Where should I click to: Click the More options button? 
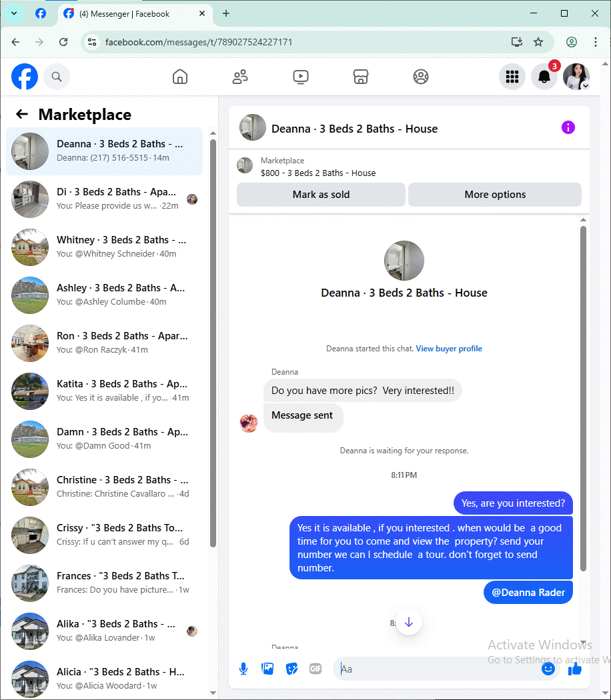[x=495, y=195]
